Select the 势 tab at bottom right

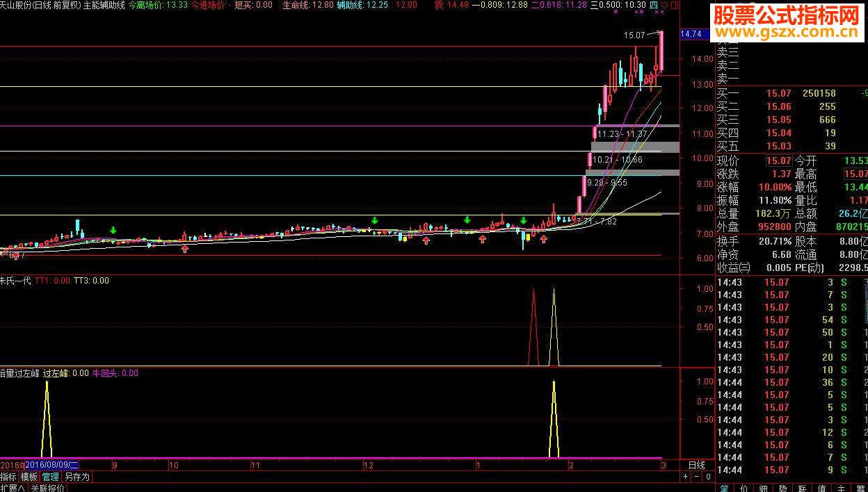pyautogui.click(x=783, y=488)
